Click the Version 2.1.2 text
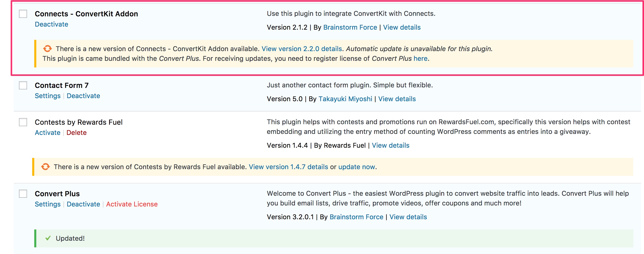 click(287, 27)
